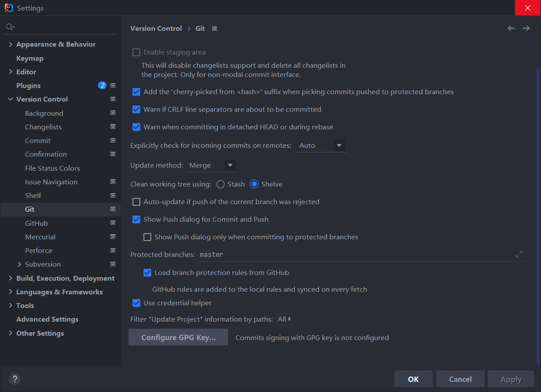
Task: Click the vertical scrollbar of the settings panel
Action: point(538,216)
